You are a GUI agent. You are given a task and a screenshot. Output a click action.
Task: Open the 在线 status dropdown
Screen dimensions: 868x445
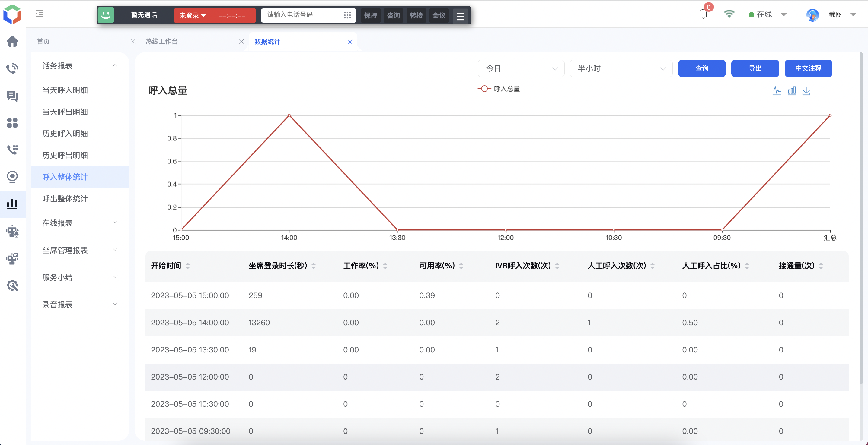click(768, 14)
